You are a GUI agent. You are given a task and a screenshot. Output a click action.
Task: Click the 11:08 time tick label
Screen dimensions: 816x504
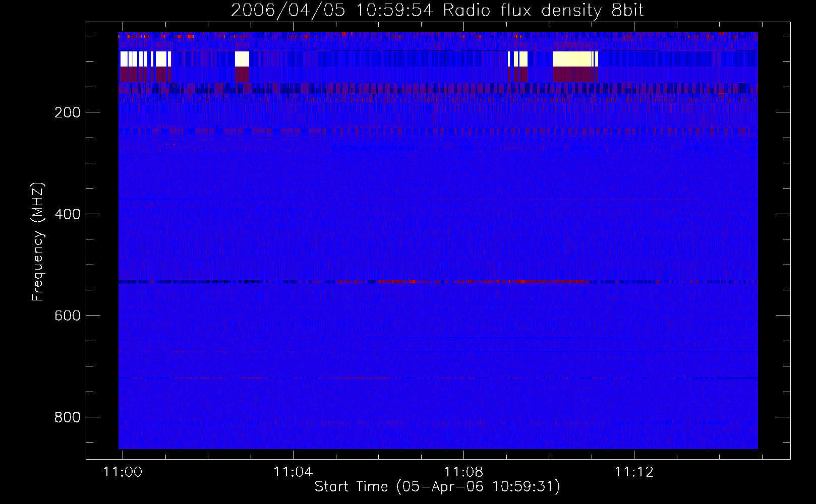[463, 472]
